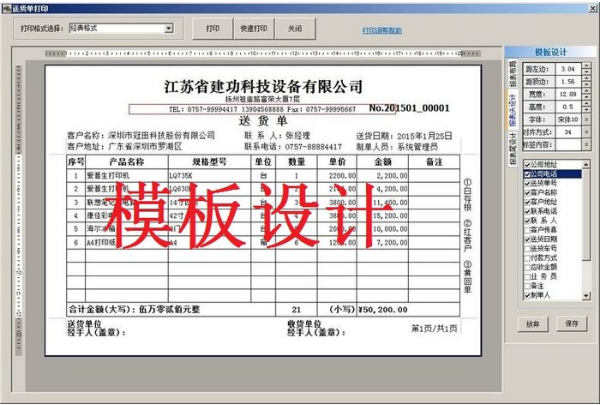This screenshot has width=603, height=406.
Task: Click the 字体 value 宋体10
Action: click(568, 120)
